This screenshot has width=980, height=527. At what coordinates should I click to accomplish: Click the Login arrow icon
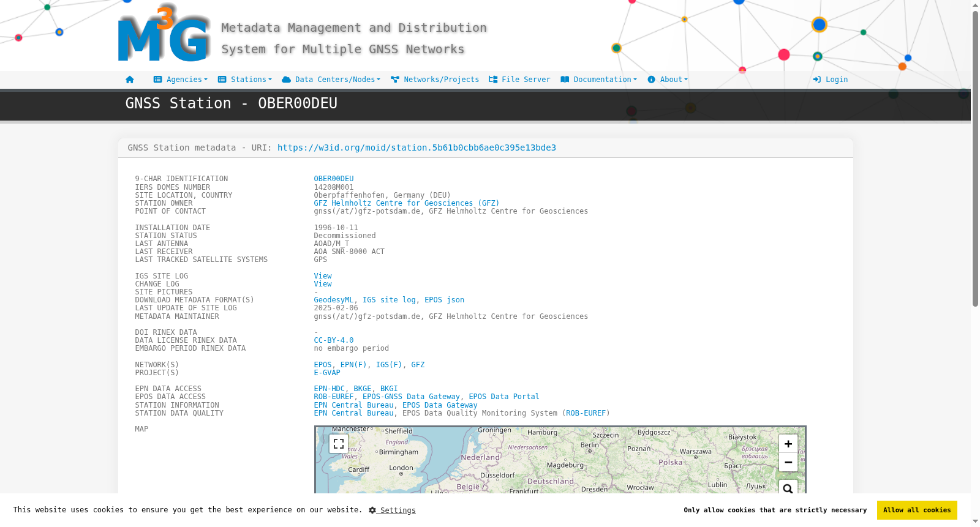point(816,80)
